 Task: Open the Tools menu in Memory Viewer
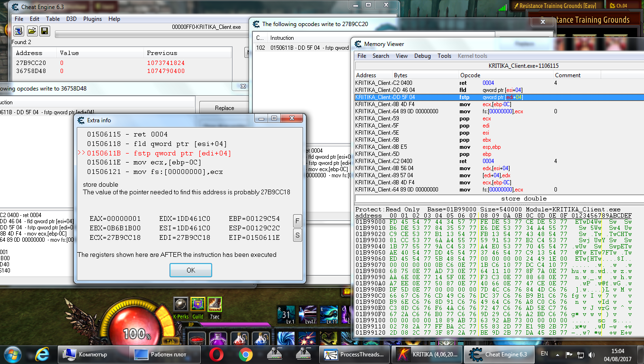444,56
